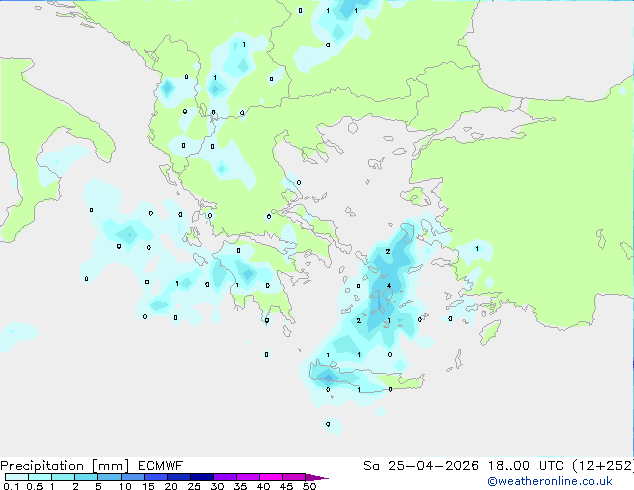634x490 pixels.
Task: Click the 35–40 mm legend swatch
Action: (x=247, y=477)
